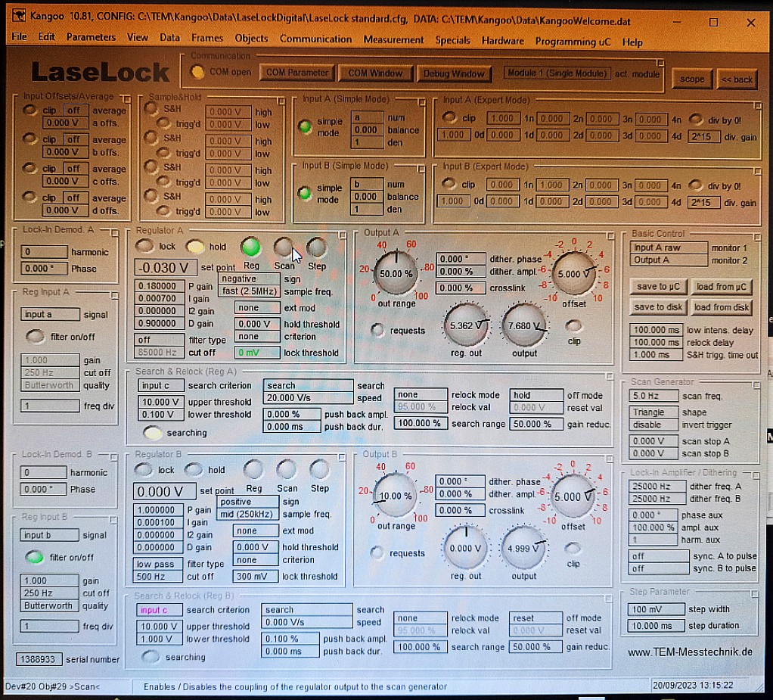
Task: Click the Regulator B lock indicator
Action: (x=144, y=470)
